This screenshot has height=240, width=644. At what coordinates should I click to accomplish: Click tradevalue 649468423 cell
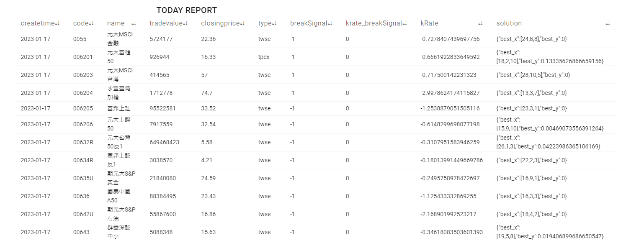pos(164,142)
